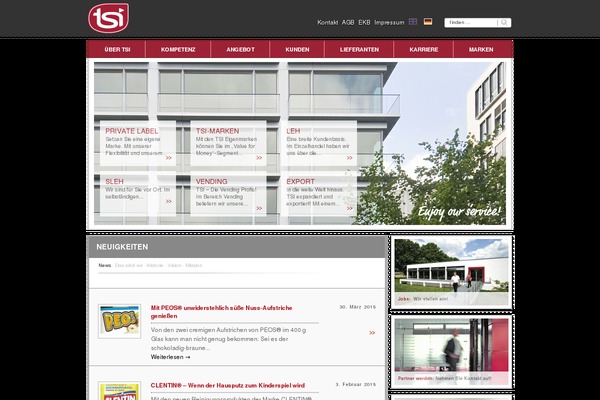Open the Lieferanten menu
The width and height of the screenshot is (600, 400).
point(359,49)
